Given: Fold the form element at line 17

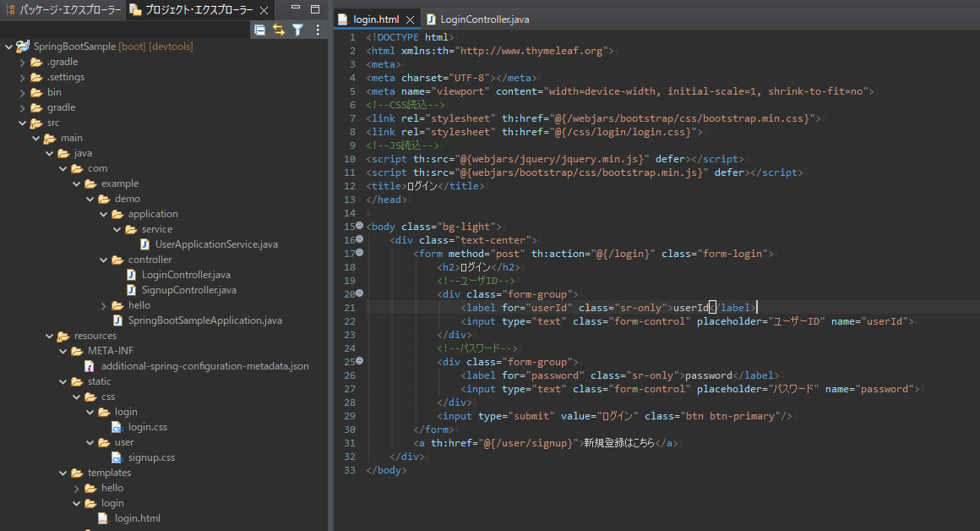Looking at the screenshot, I should pos(359,254).
